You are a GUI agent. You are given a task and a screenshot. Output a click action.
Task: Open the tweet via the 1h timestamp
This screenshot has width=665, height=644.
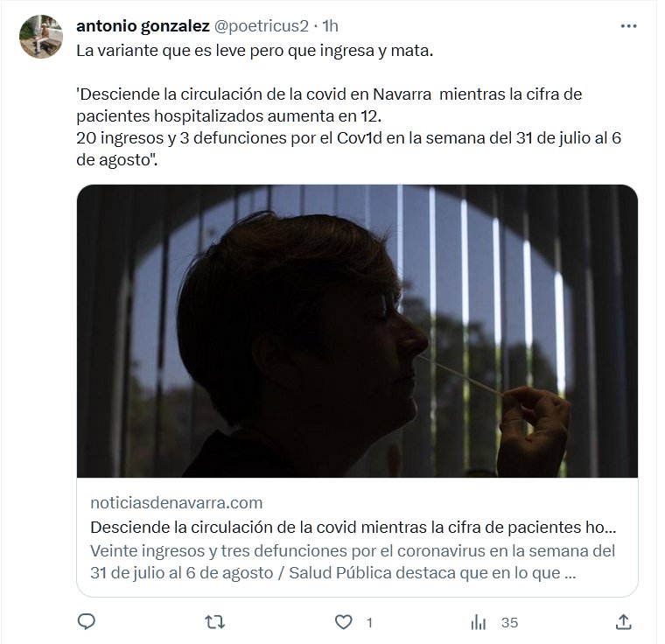pos(330,26)
